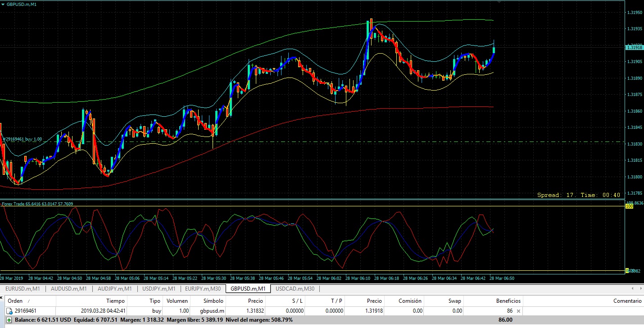Select the order number 29169461 cell

click(25, 311)
